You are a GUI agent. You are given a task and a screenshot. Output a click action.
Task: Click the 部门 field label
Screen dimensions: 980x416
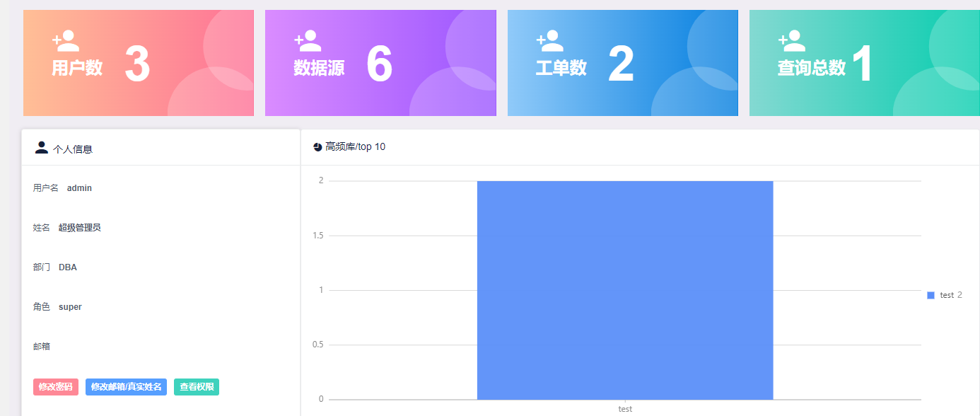(42, 267)
